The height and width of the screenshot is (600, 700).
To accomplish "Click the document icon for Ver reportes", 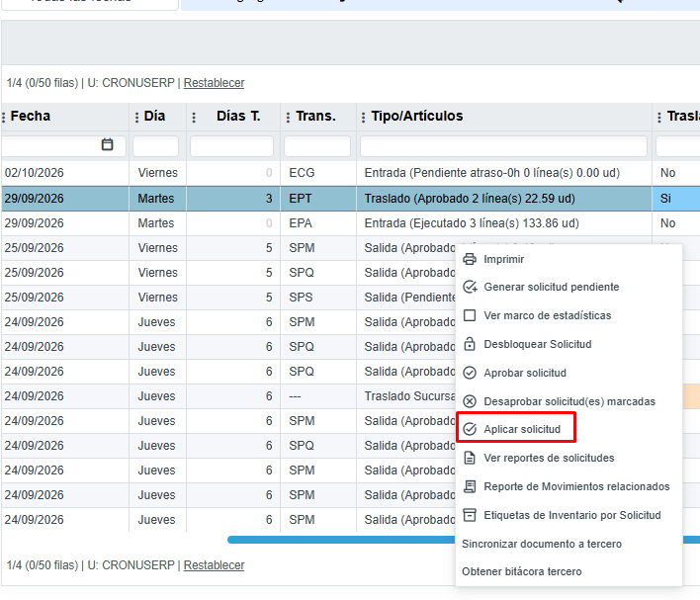I will click(470, 458).
